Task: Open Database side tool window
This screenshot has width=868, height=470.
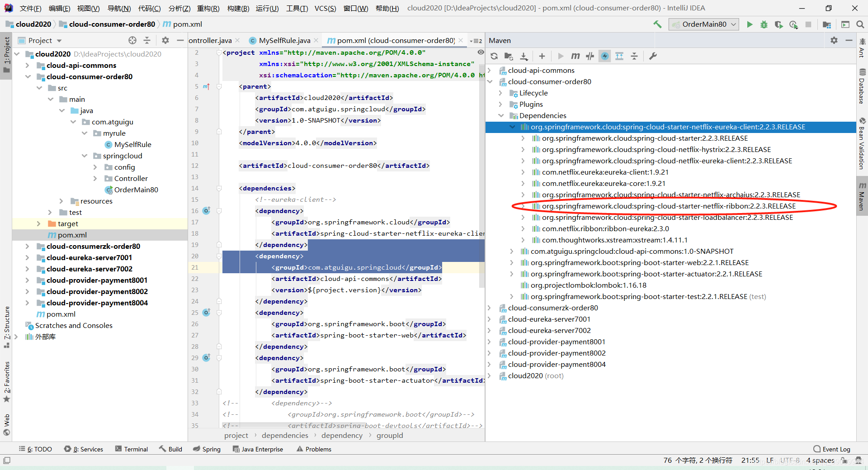Action: 862,85
